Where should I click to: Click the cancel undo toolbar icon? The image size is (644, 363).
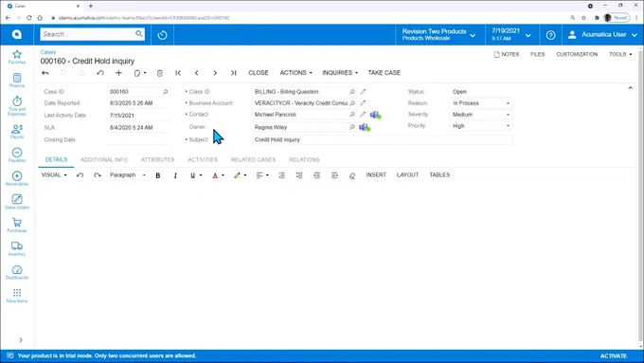[100, 73]
